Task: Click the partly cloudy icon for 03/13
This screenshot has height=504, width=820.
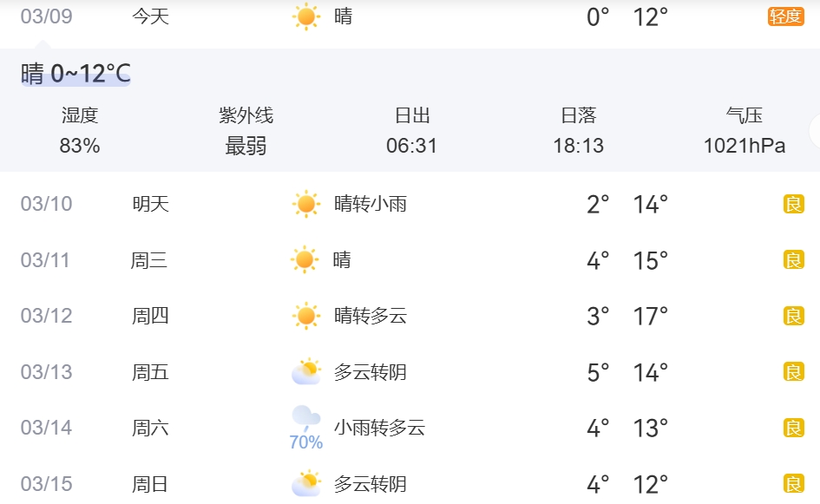Action: 305,372
